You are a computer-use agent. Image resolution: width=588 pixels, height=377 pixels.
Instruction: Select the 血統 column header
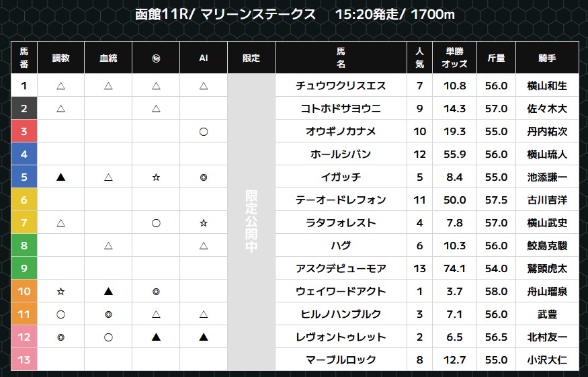pyautogui.click(x=108, y=58)
